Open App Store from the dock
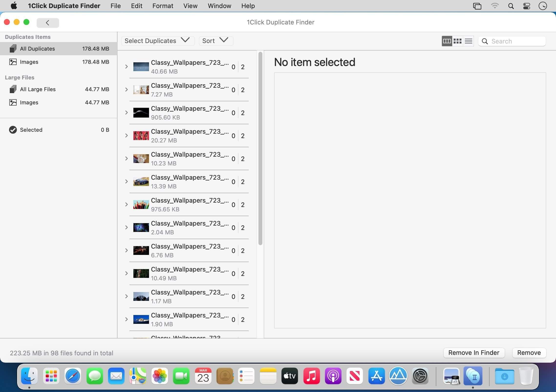The height and width of the screenshot is (392, 556). pos(376,376)
